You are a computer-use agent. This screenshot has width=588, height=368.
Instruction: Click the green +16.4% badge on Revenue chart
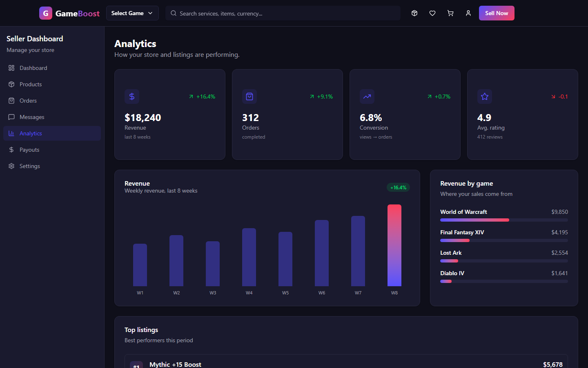398,188
